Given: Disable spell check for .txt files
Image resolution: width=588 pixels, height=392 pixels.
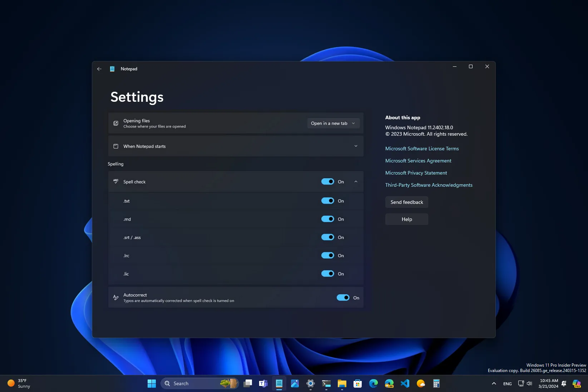Looking at the screenshot, I should pos(327,201).
